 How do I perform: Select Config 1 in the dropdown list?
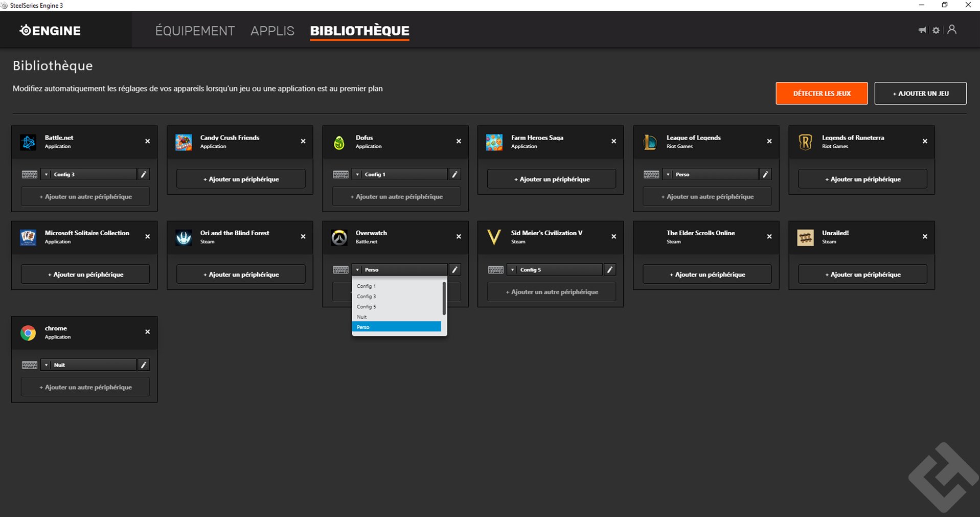pos(397,286)
